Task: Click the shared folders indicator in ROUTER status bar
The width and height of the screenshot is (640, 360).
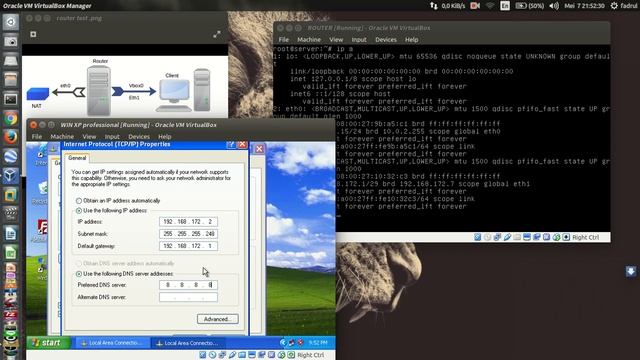Action: [x=517, y=237]
